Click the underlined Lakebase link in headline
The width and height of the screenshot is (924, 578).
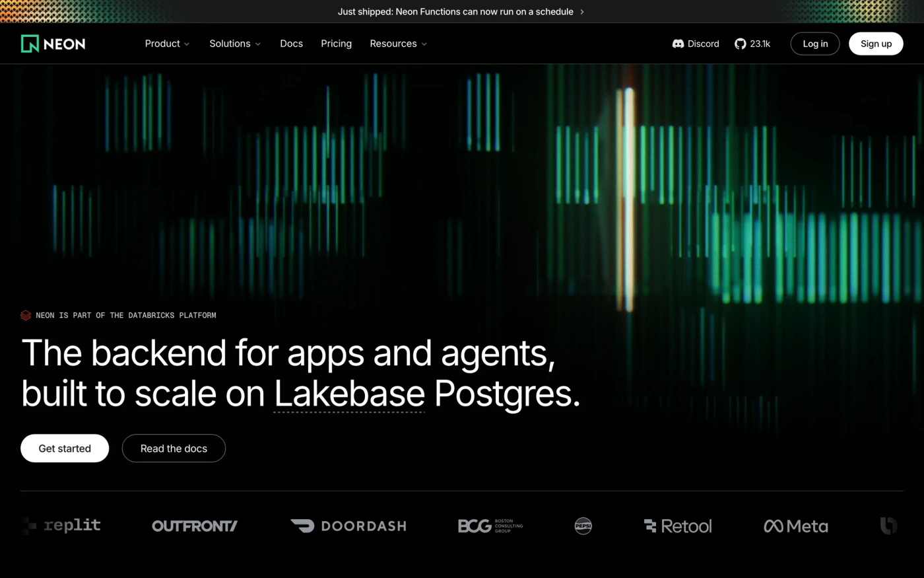(349, 394)
